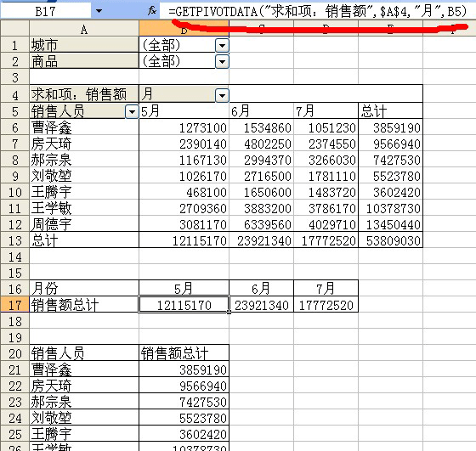Screen dimensions: 476x451
Task: Open the 商品 filter dropdown in B2
Action: tap(222, 62)
